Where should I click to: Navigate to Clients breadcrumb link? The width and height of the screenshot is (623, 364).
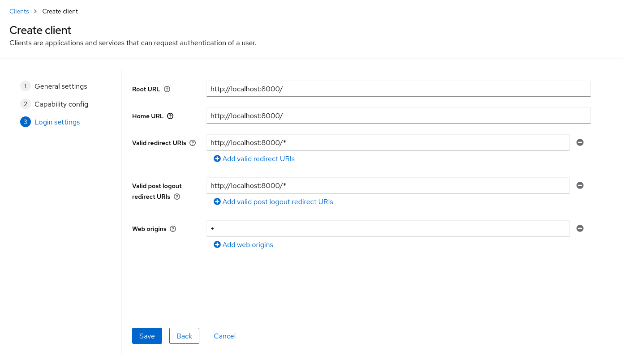(19, 11)
